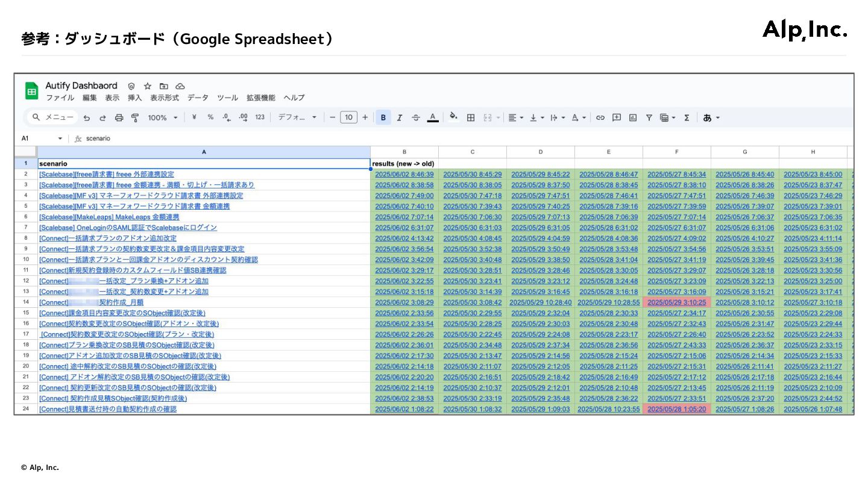The width and height of the screenshot is (868, 488).
Task: Open the 100% zoom dropdown
Action: (x=163, y=117)
